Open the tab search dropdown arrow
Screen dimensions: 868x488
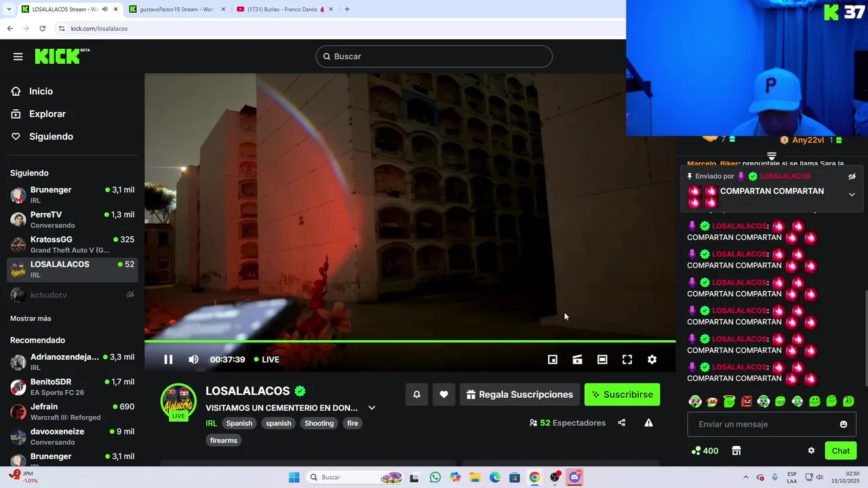[9, 9]
